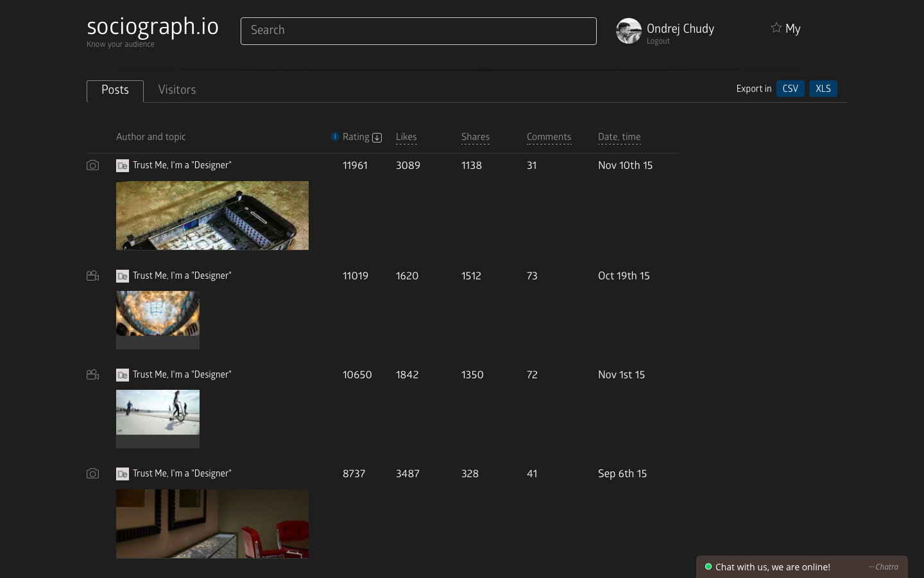
Task: Open the chat widget 'Chat with us, we are online!'
Action: coord(802,566)
